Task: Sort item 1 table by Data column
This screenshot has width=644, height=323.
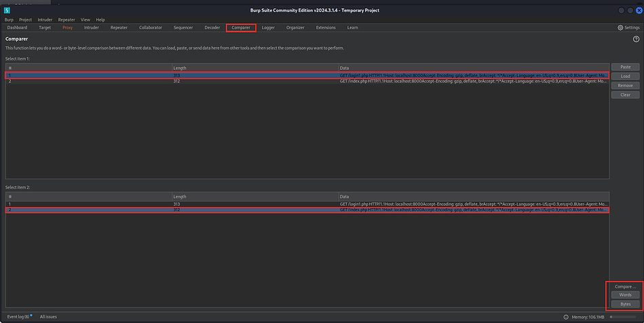Action: coord(474,69)
